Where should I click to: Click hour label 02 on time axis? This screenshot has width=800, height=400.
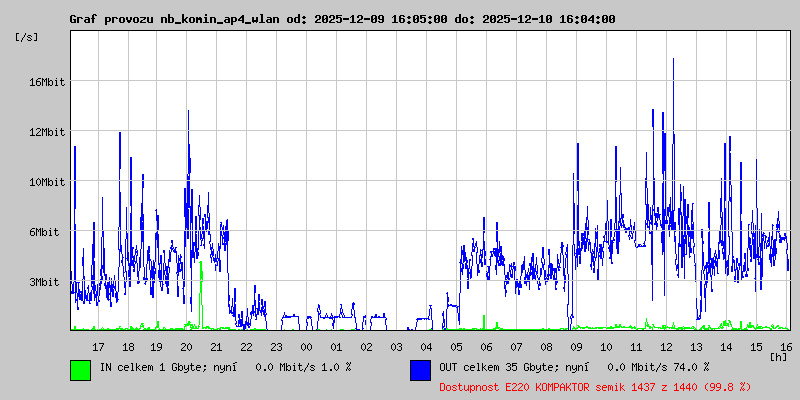(x=366, y=347)
